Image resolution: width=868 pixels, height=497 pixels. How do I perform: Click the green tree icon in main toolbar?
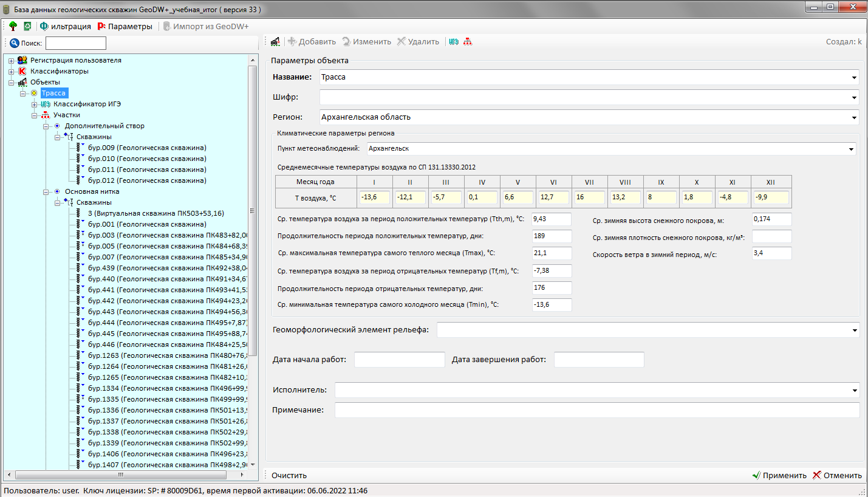coord(13,27)
